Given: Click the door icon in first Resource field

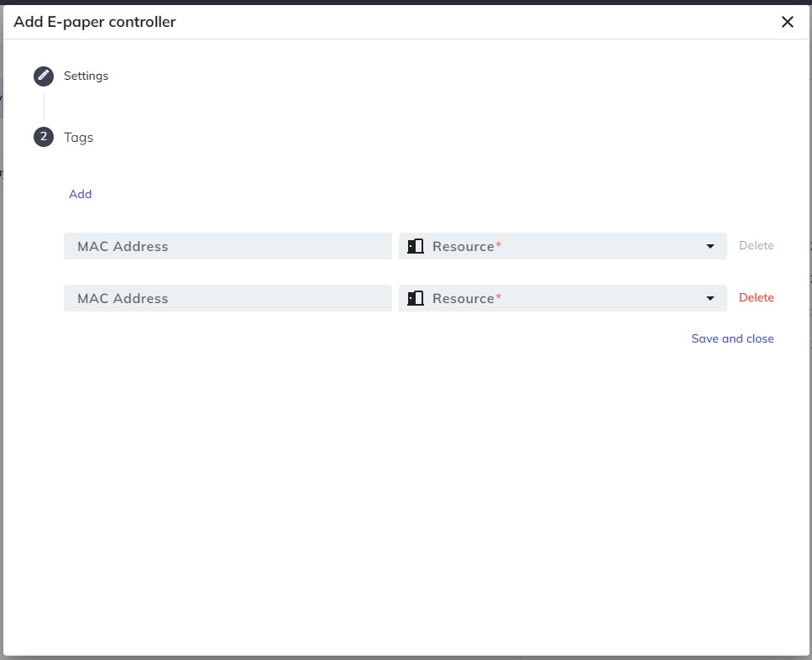Looking at the screenshot, I should tap(416, 246).
